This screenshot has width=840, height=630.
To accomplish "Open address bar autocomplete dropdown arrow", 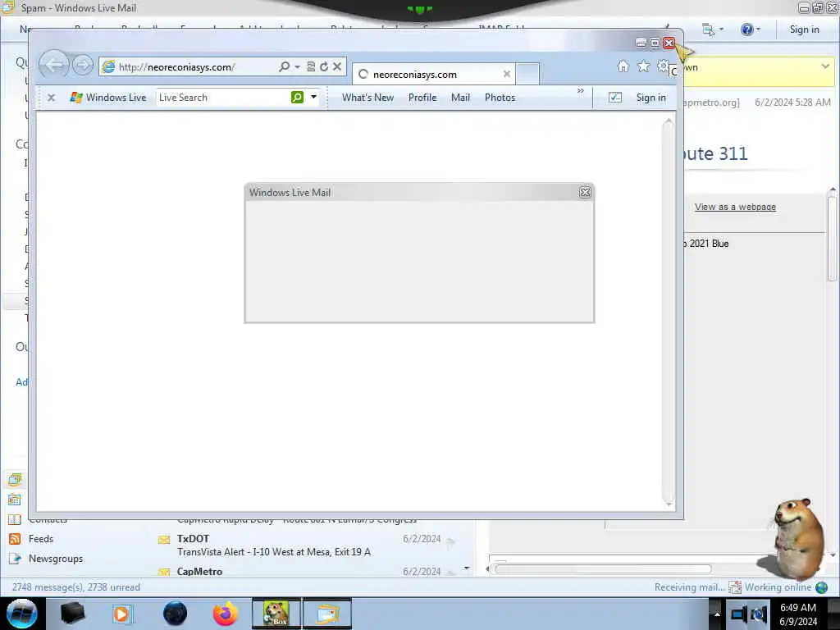I will click(x=297, y=67).
